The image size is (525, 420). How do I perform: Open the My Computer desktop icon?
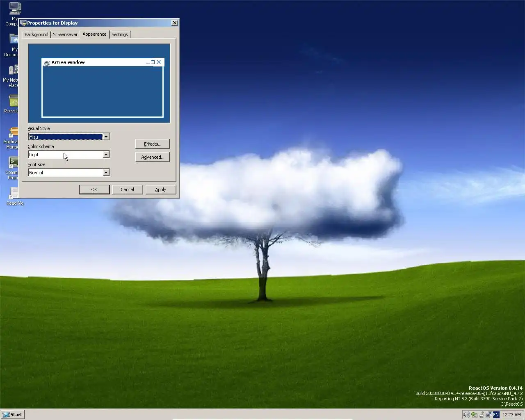tap(15, 8)
